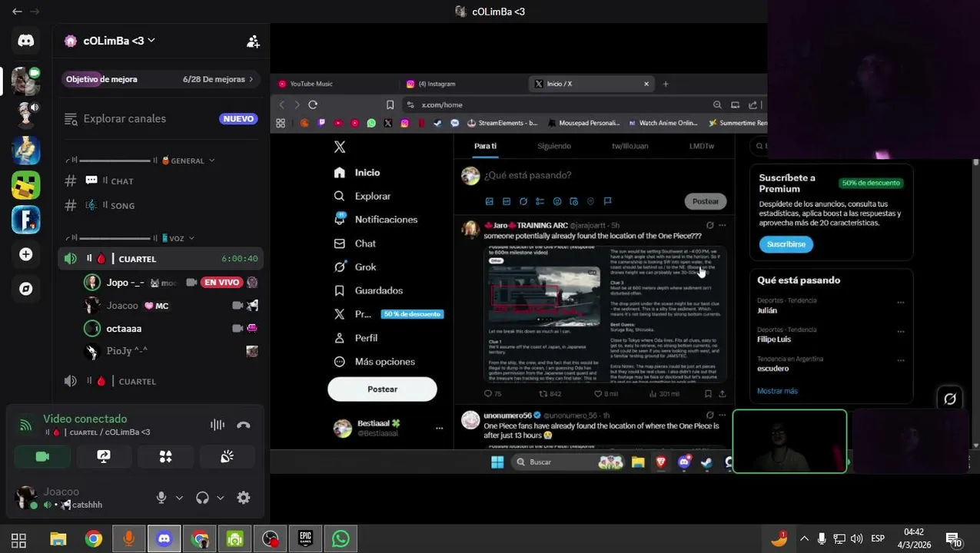Deafen audio using the headphones icon
Screen dimensions: 980x553
click(x=202, y=498)
